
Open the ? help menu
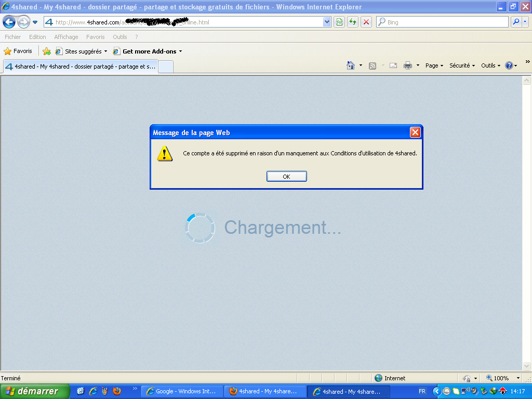(137, 37)
